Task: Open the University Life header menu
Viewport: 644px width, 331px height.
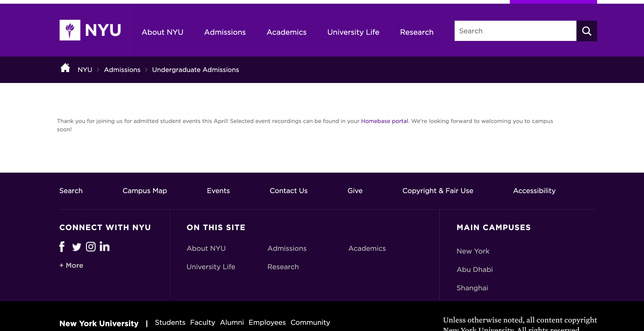Action: [x=353, y=32]
